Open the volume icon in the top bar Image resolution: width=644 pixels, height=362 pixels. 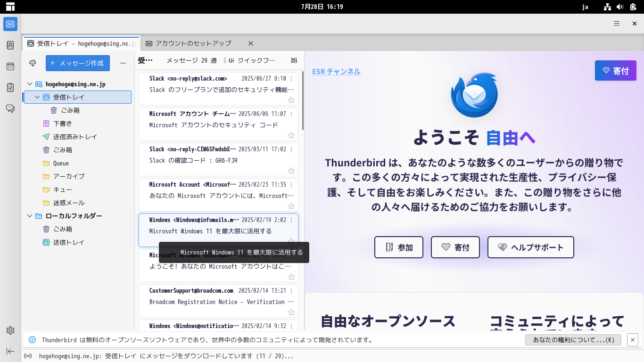(x=620, y=7)
